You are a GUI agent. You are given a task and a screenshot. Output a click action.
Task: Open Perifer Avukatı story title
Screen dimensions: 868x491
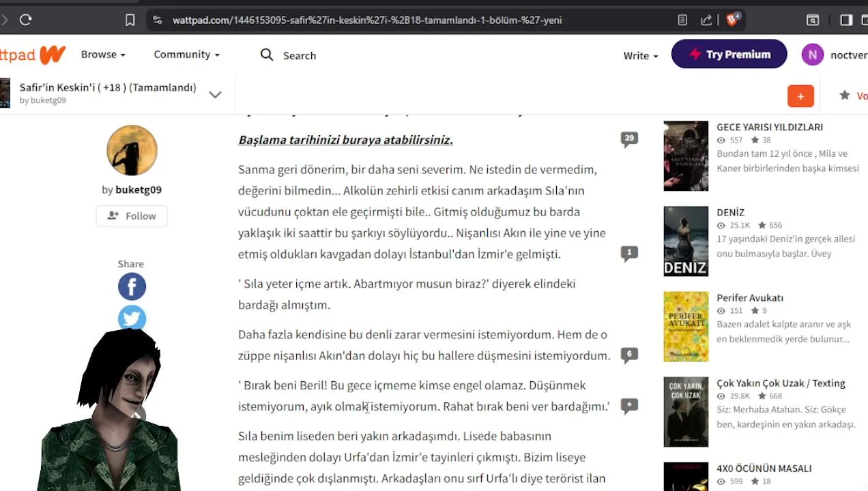point(750,297)
